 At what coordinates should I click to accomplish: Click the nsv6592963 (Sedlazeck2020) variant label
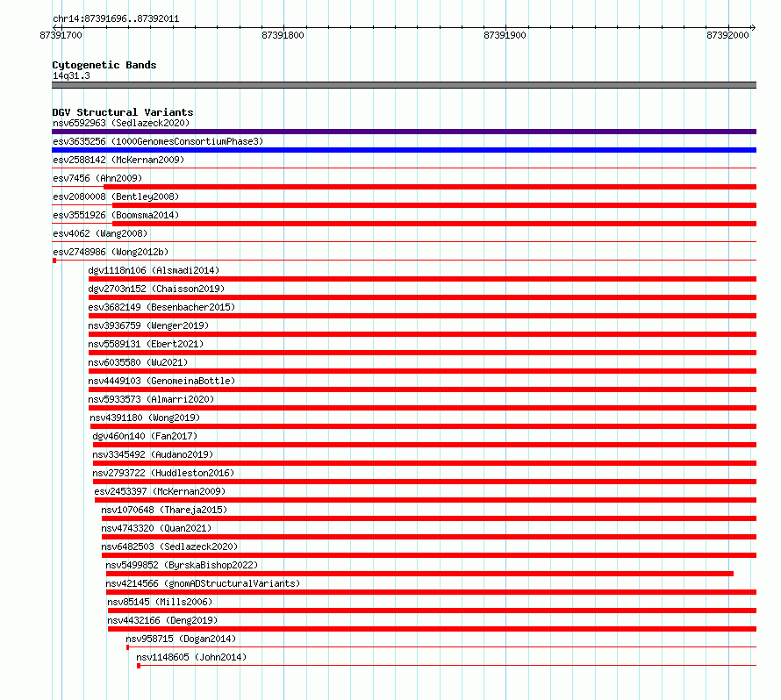tap(121, 123)
